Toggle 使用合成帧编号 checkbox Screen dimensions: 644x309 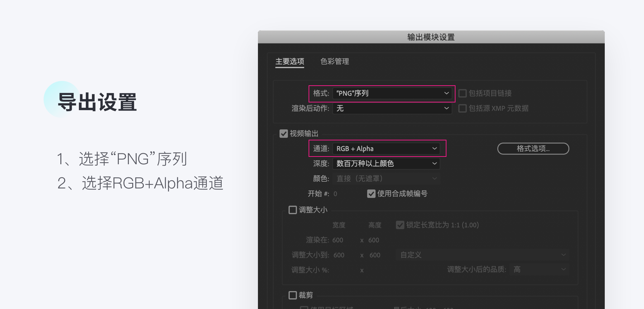pyautogui.click(x=371, y=194)
